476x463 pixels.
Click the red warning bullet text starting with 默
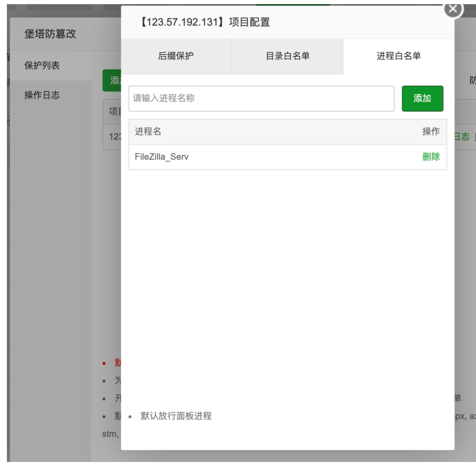[116, 364]
